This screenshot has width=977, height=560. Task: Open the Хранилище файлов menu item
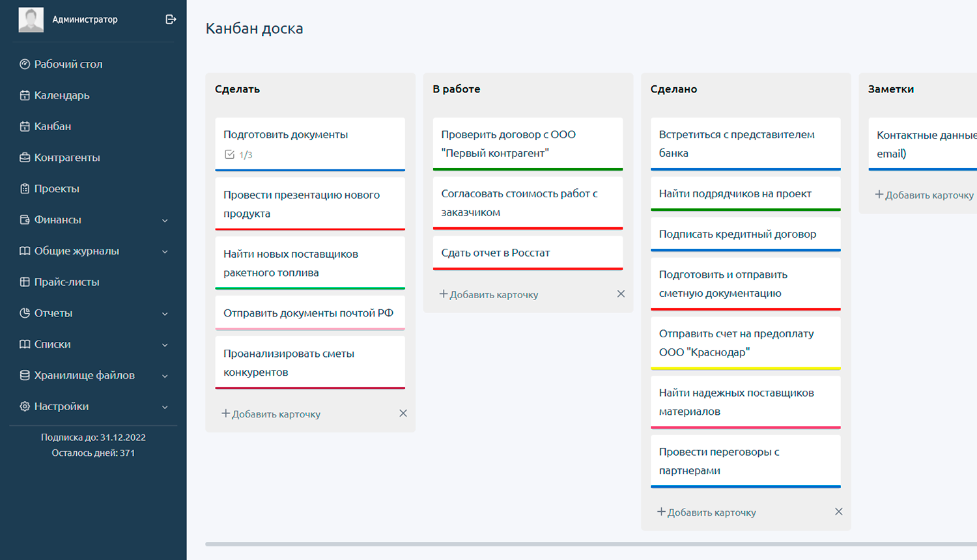pyautogui.click(x=84, y=375)
